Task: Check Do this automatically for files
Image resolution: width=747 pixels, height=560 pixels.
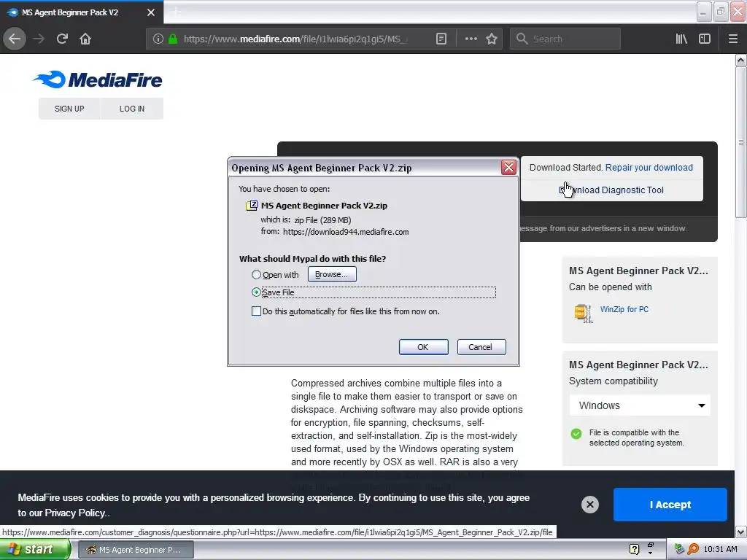Action: [256, 311]
